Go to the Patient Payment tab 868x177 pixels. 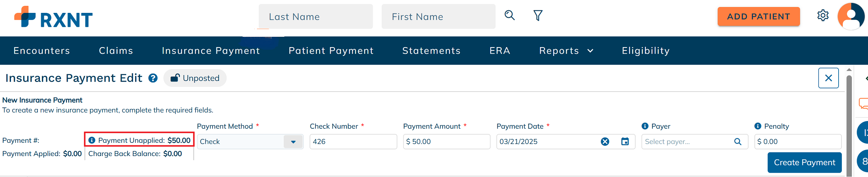(x=331, y=51)
